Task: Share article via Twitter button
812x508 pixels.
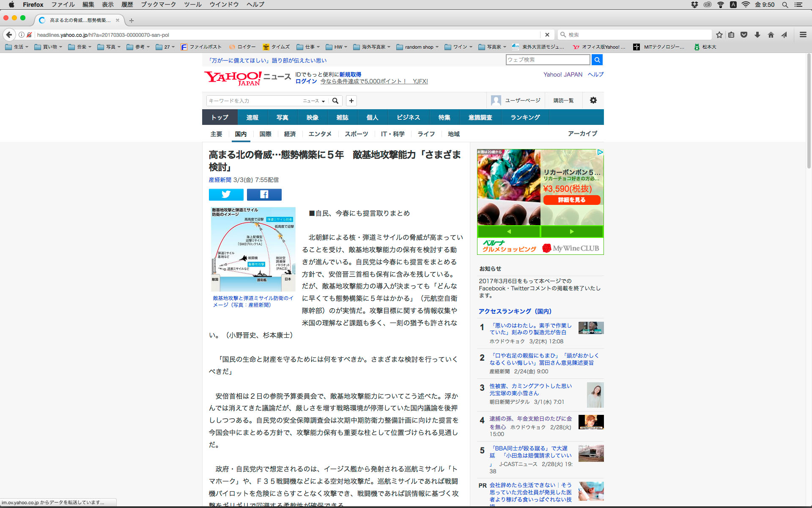Action: pos(226,194)
